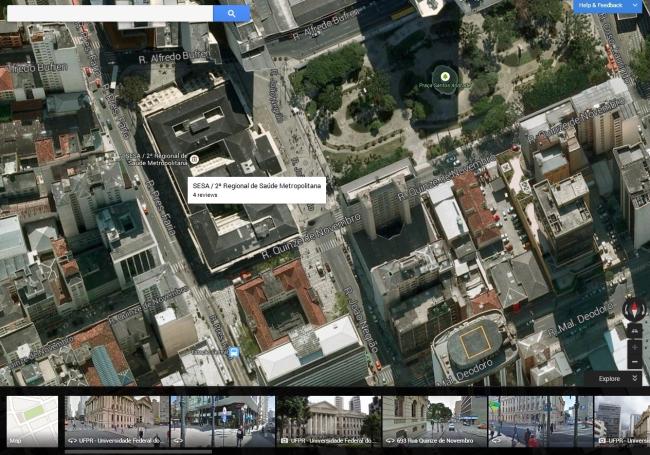Click the 'R. Mal. Deodoro' street label
The width and height of the screenshot is (650, 455).
click(x=580, y=320)
